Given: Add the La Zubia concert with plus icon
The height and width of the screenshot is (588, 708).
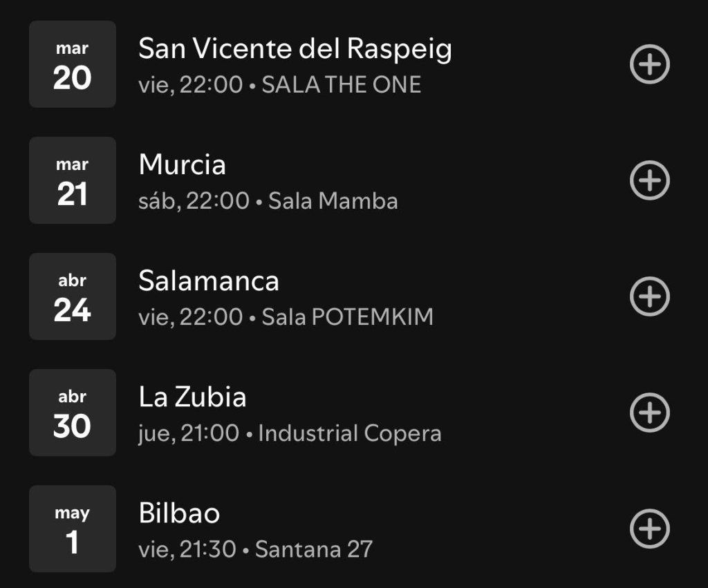Looking at the screenshot, I should (x=649, y=412).
